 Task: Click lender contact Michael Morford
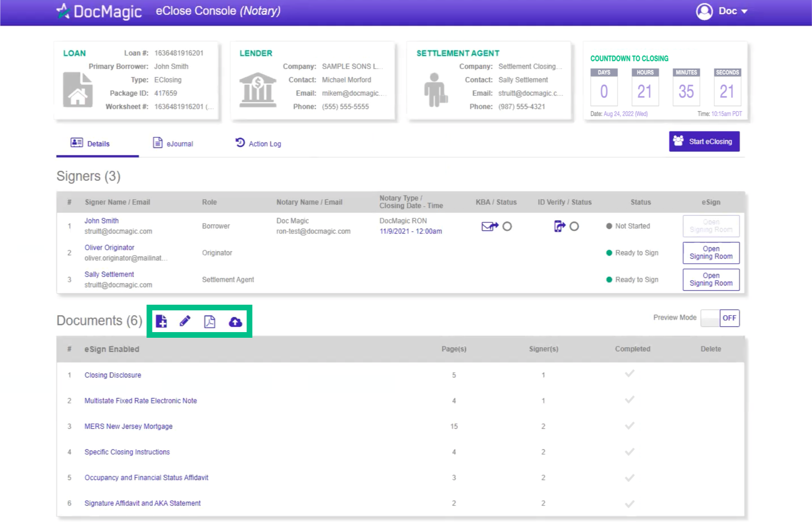tap(347, 80)
